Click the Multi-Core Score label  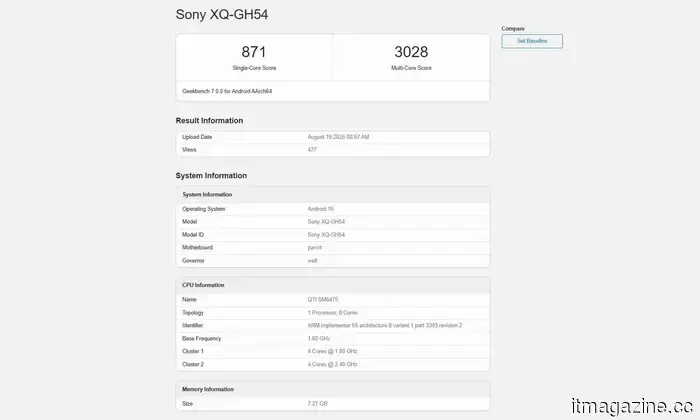click(x=411, y=68)
